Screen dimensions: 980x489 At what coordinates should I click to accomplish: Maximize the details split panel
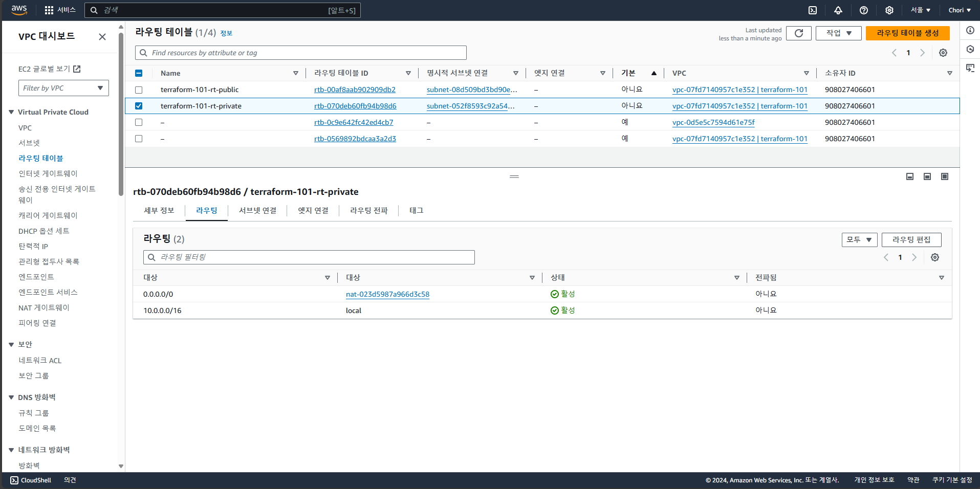(x=945, y=176)
